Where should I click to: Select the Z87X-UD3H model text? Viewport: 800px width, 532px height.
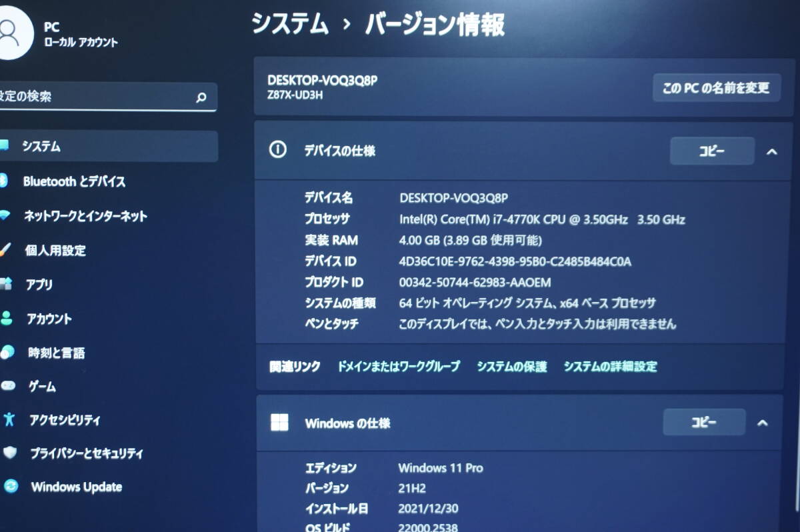[295, 95]
